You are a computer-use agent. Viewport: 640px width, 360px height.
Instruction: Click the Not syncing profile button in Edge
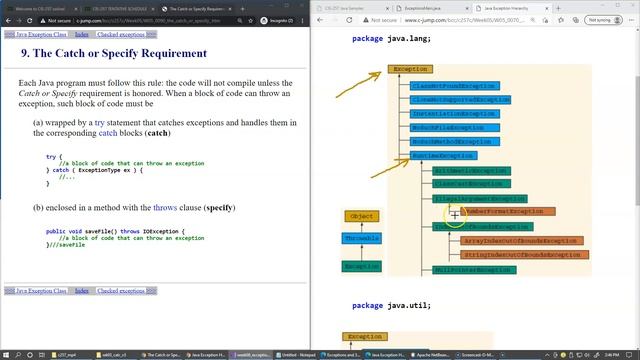pos(604,20)
